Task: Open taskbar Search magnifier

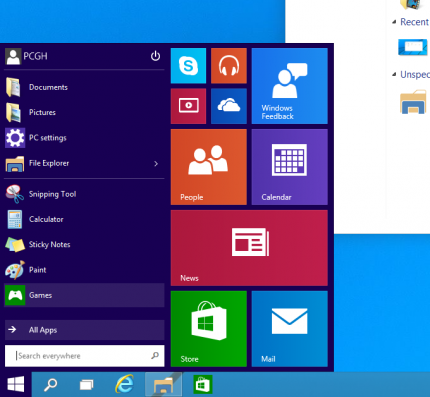Action: click(x=51, y=385)
